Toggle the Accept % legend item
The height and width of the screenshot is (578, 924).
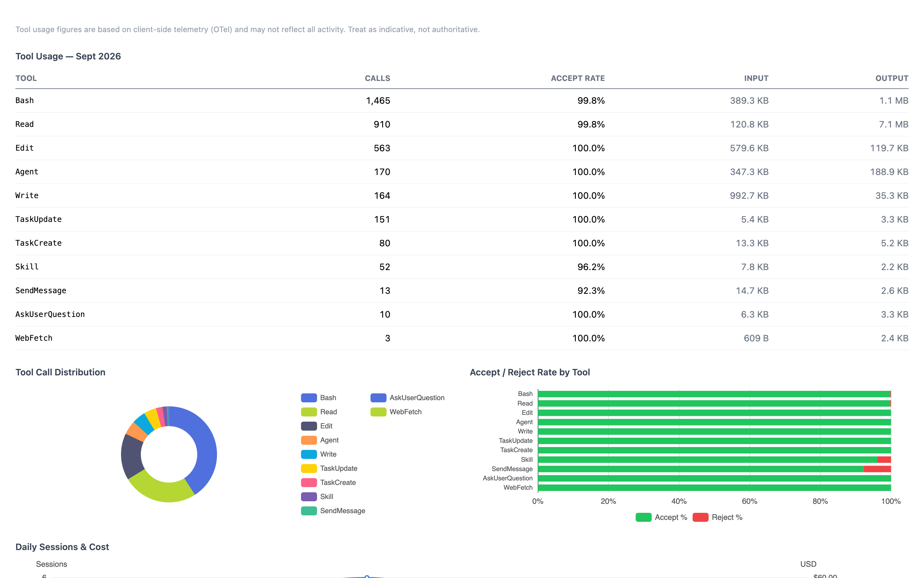point(661,517)
